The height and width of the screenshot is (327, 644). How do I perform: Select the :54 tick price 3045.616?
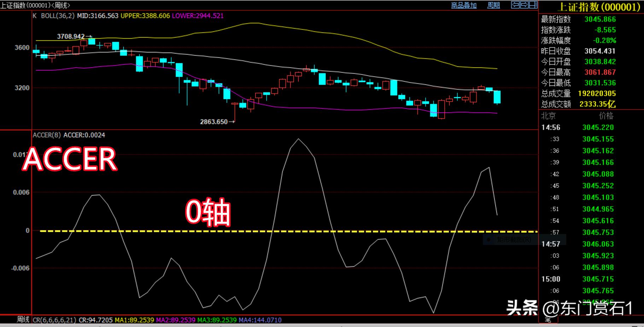pyautogui.click(x=598, y=221)
